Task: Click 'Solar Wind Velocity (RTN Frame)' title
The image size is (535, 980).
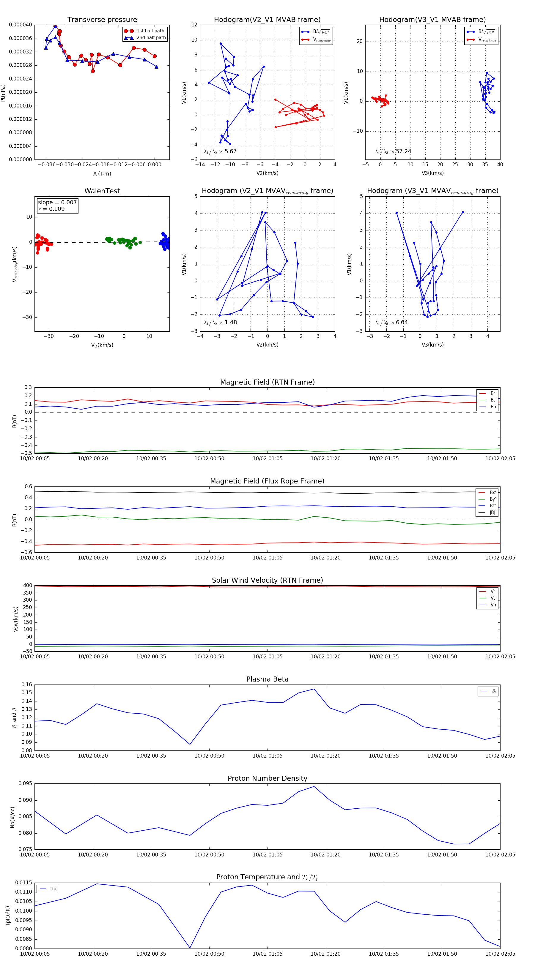Action: [267, 580]
